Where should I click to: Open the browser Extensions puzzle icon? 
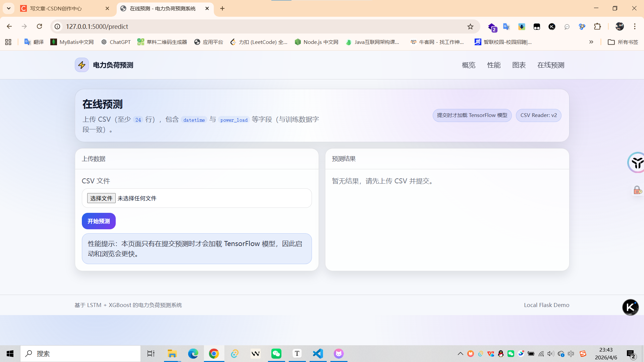click(597, 26)
